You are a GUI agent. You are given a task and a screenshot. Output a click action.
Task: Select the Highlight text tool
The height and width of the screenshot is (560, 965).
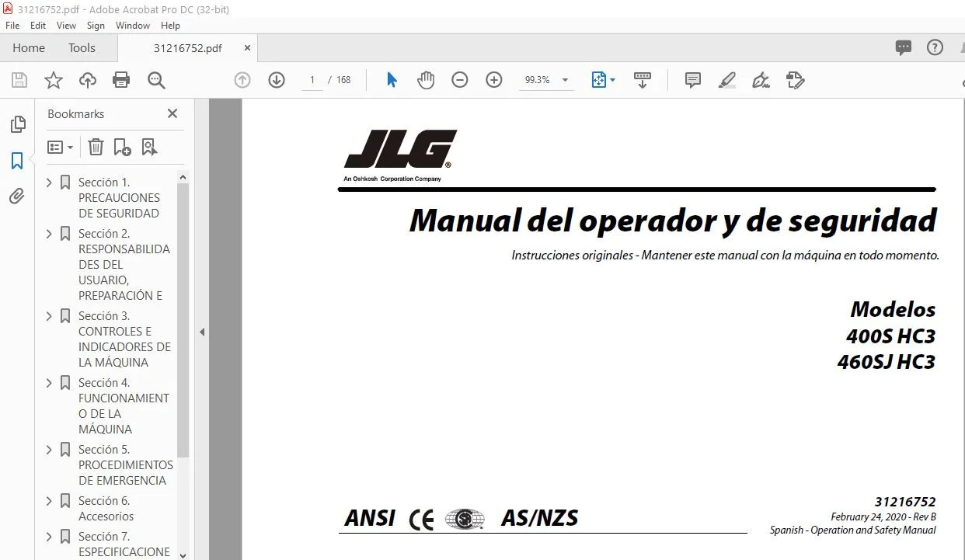727,80
